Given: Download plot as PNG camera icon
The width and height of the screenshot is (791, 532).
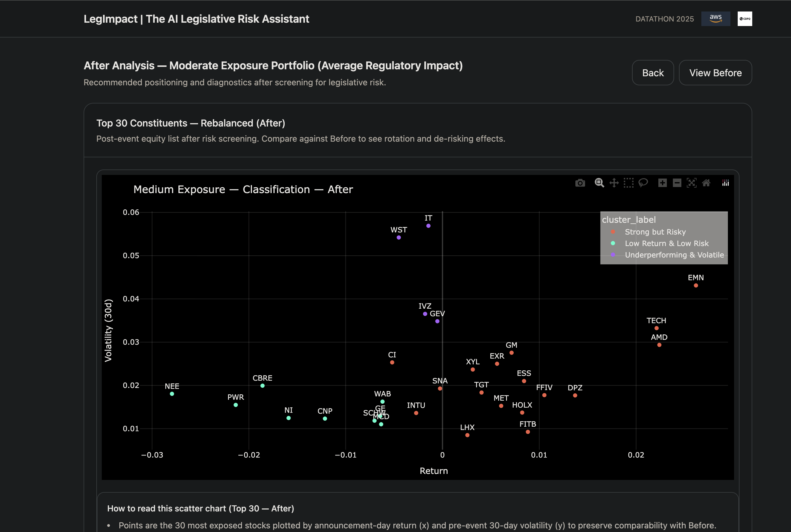Looking at the screenshot, I should [580, 183].
